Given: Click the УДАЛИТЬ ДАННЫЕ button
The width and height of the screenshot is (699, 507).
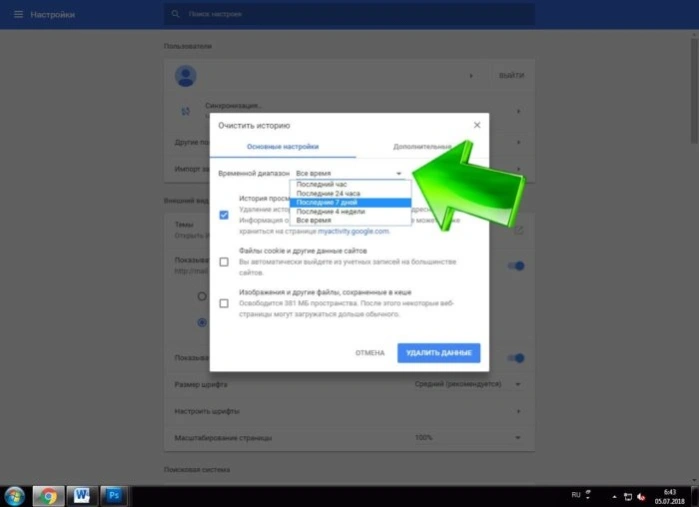Looking at the screenshot, I should pos(439,353).
